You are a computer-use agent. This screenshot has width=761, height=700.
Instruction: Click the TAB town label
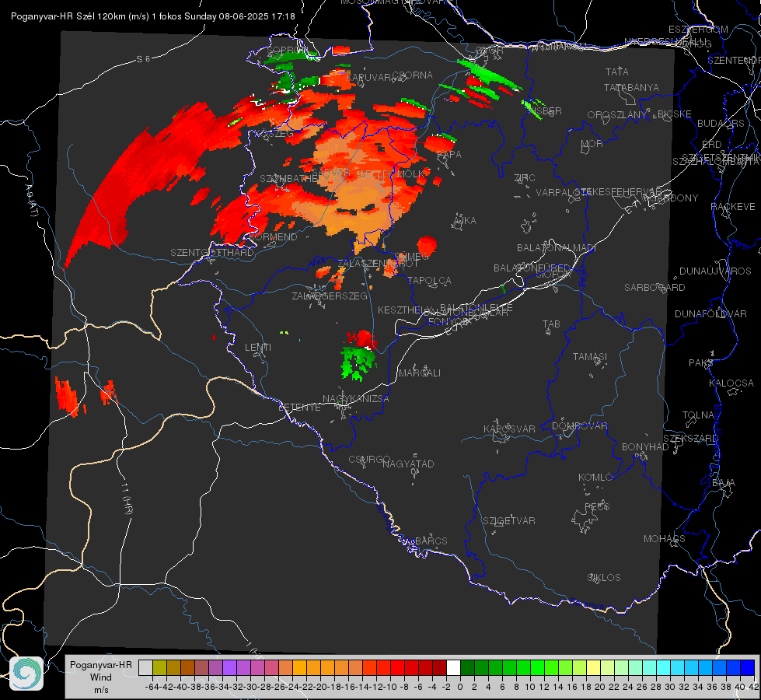(x=551, y=324)
